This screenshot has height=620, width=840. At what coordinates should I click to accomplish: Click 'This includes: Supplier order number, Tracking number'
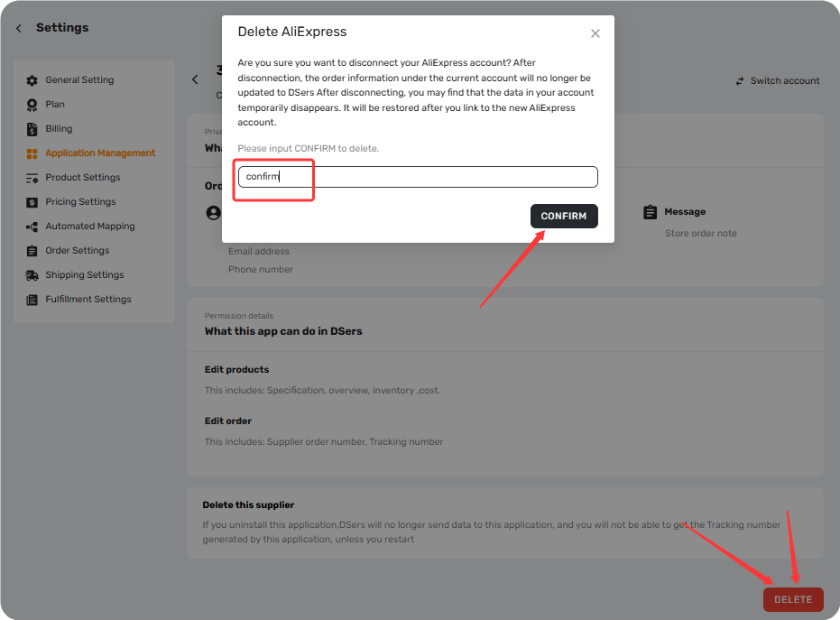point(324,442)
